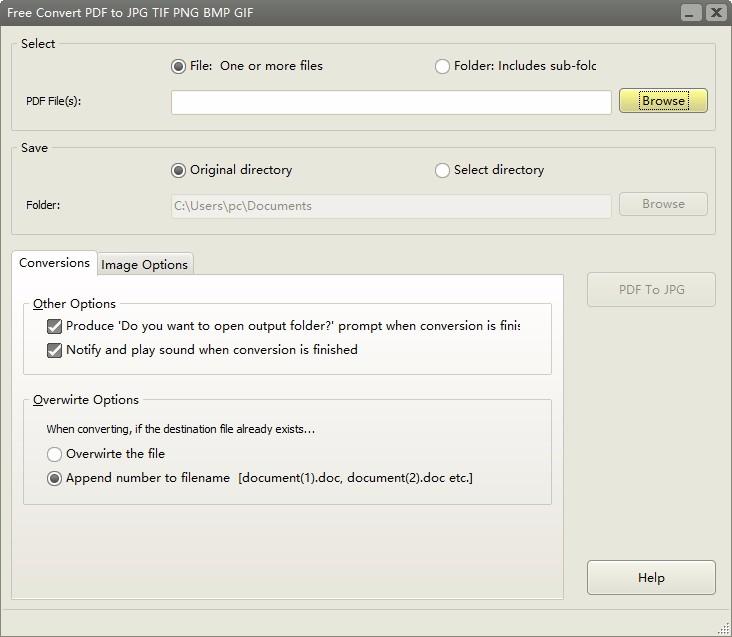Select 'Append number to filename' radio button

tap(55, 478)
